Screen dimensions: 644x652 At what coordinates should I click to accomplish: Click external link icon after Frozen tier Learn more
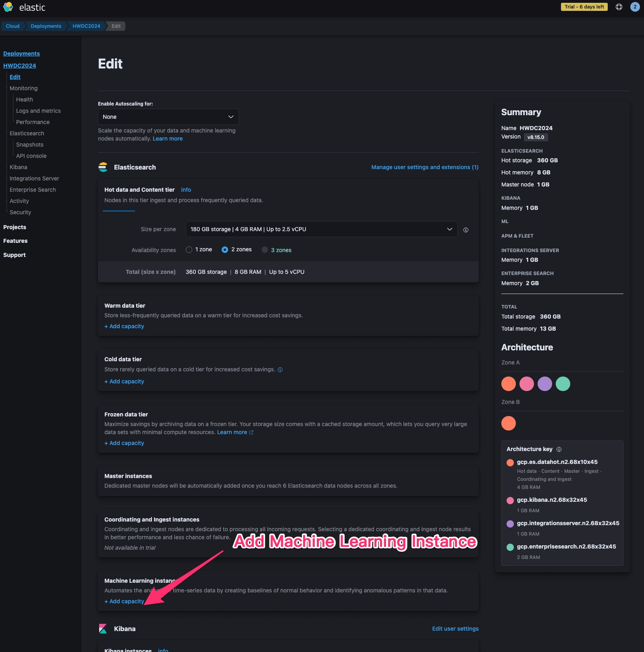251,433
